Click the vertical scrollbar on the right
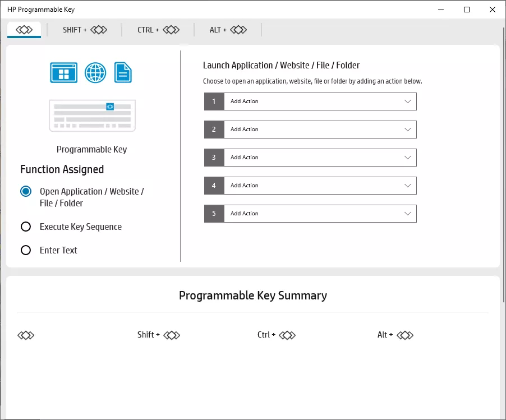The width and height of the screenshot is (506, 420). [504, 164]
